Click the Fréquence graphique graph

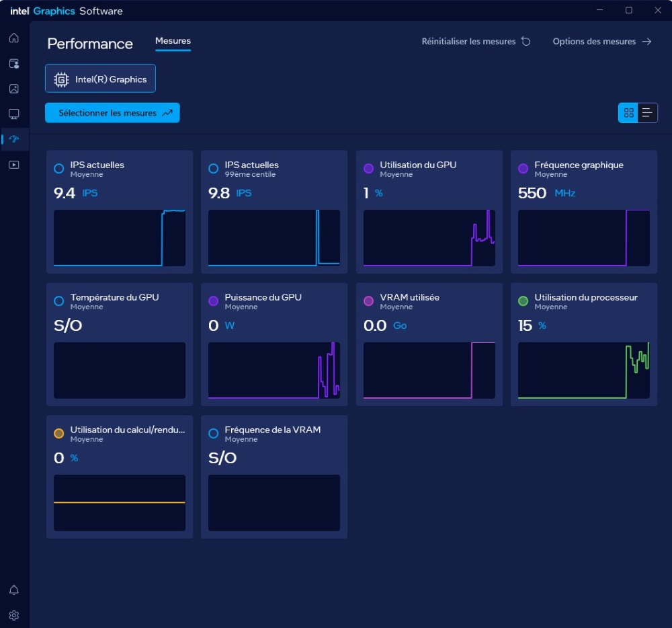583,238
